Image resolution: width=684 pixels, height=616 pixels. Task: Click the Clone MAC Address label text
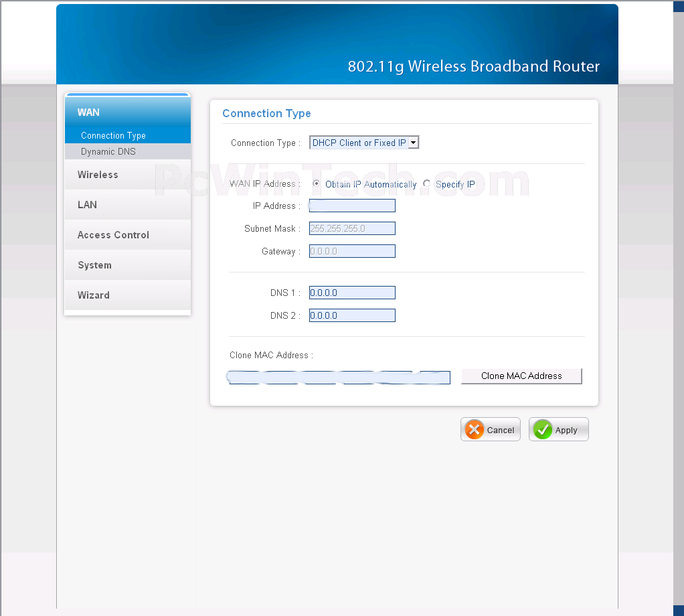pyautogui.click(x=271, y=355)
